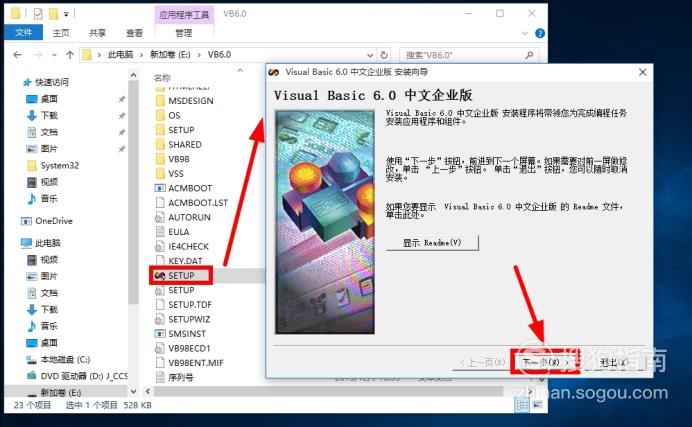This screenshot has width=692, height=427.
Task: Open 下载 under quick access
Action: [x=49, y=116]
